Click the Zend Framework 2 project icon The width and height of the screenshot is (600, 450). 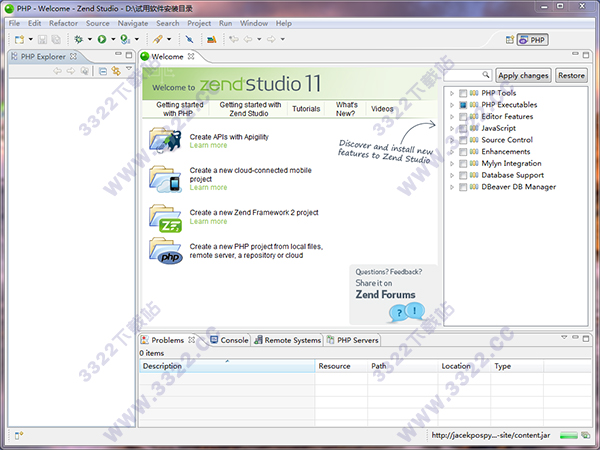165,218
